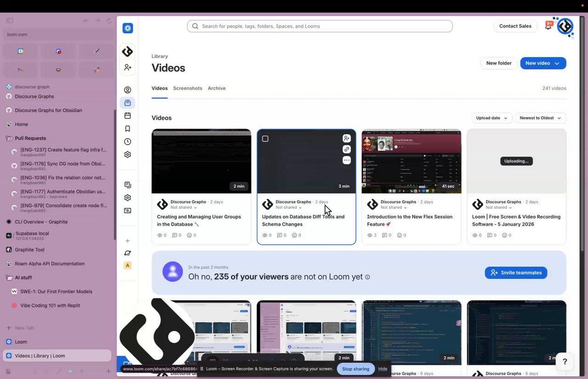
Task: Open the 'Upload date' sort dropdown
Action: pyautogui.click(x=492, y=118)
